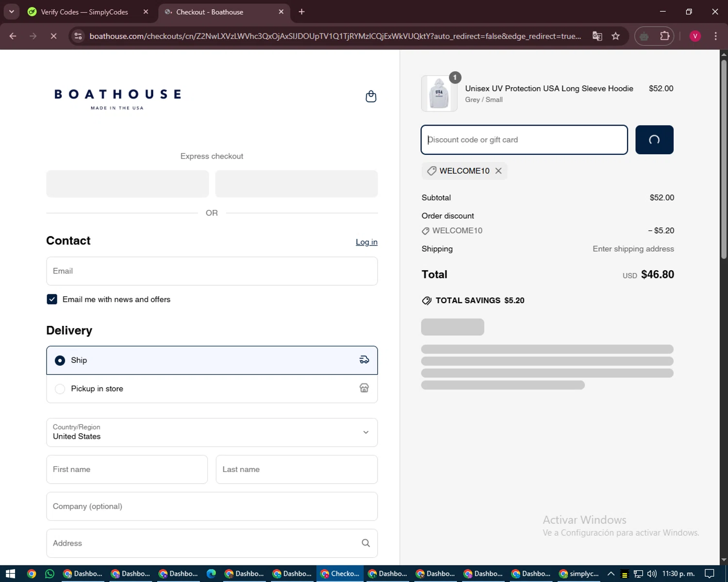Image resolution: width=728 pixels, height=582 pixels.
Task: Click the page vertical scrollbar
Action: click(x=724, y=160)
